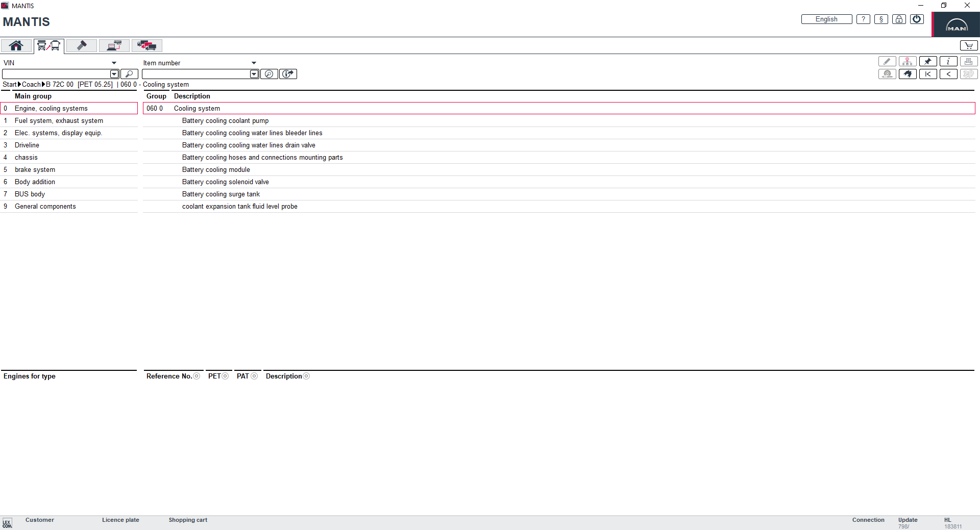Expand the VIN search type dropdown
Viewport: 980px width, 530px height.
click(x=114, y=63)
